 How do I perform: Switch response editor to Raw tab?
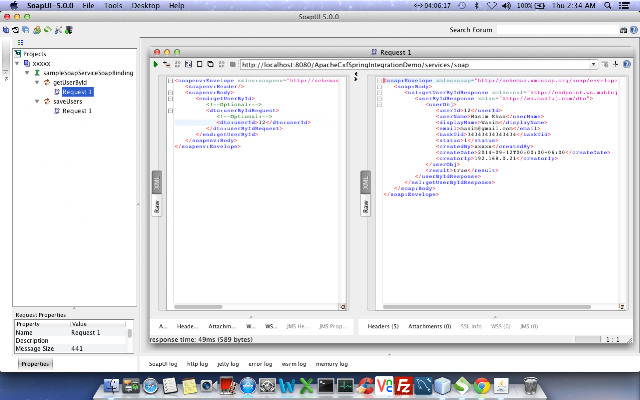[x=366, y=206]
